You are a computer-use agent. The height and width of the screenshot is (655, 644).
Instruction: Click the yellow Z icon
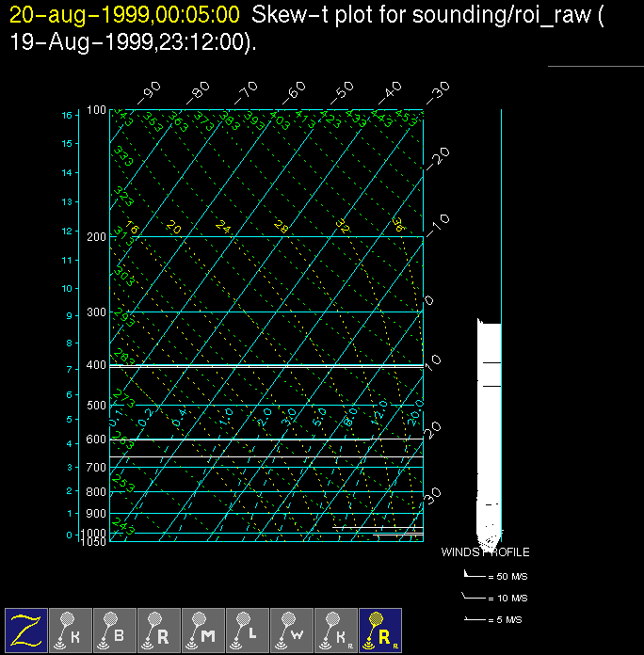[26, 629]
